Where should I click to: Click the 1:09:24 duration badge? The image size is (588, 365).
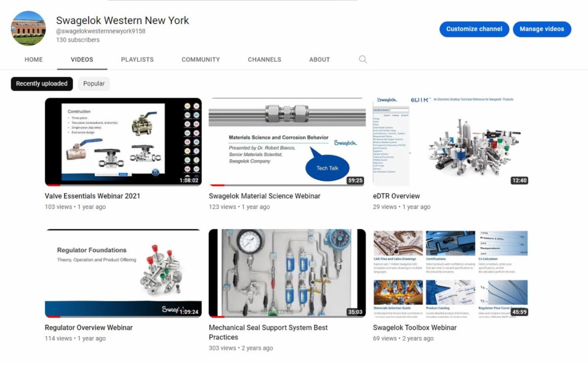189,312
